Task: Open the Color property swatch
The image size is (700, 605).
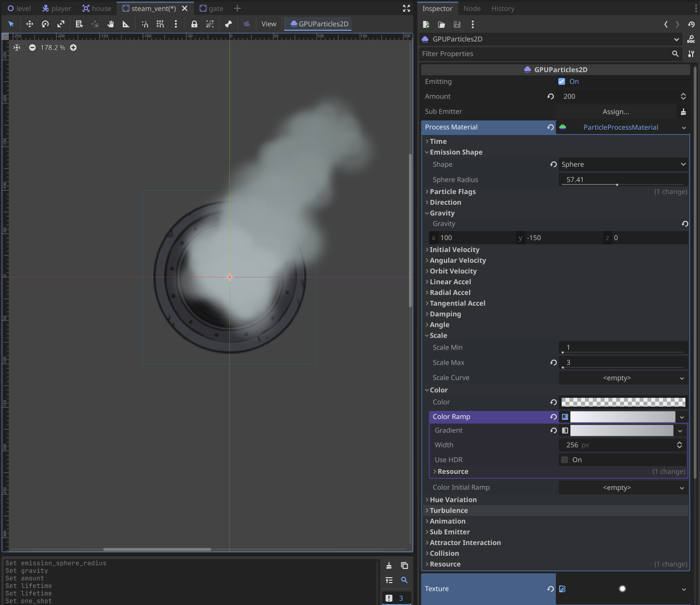Action: 624,402
